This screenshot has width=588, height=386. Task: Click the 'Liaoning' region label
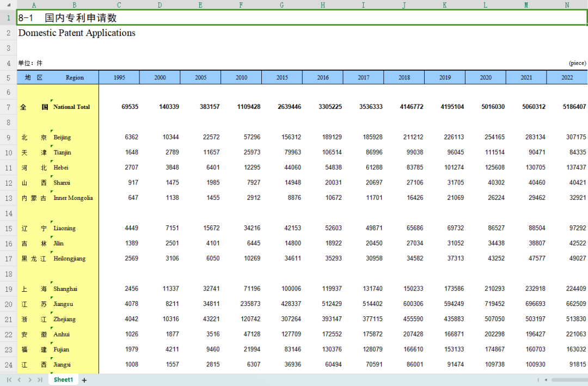(64, 229)
